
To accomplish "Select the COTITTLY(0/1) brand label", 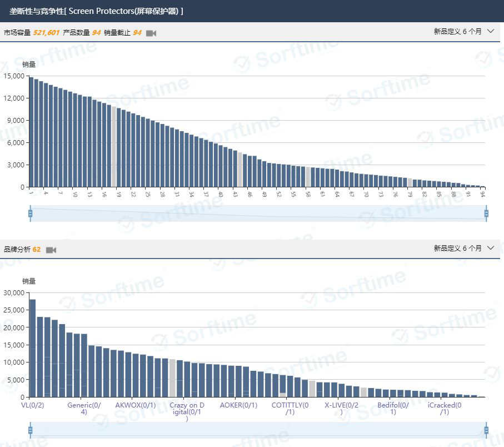I will coord(290,409).
